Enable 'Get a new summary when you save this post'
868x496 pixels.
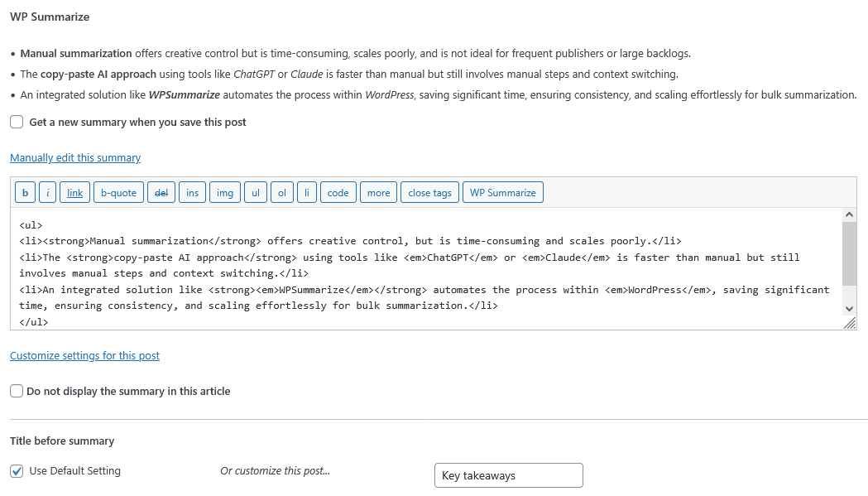point(17,123)
